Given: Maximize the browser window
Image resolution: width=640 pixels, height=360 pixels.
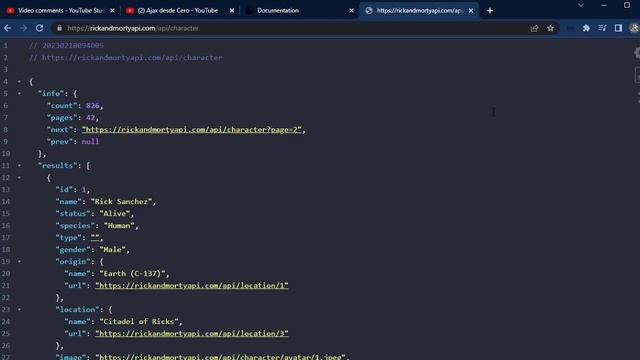Looking at the screenshot, I should 627,5.
